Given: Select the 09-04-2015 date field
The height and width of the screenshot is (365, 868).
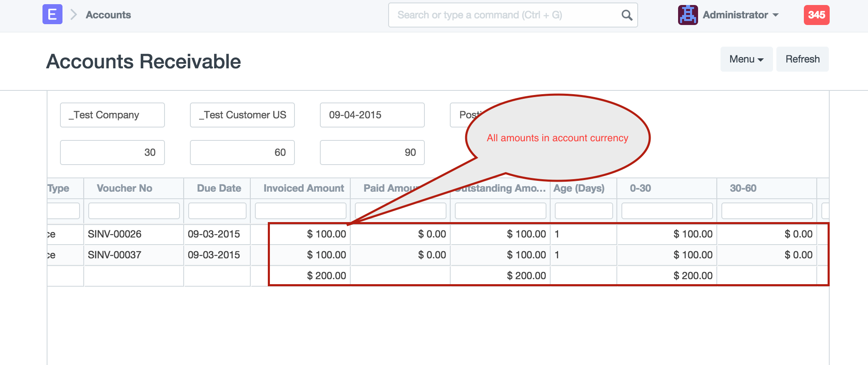Looking at the screenshot, I should [372, 115].
